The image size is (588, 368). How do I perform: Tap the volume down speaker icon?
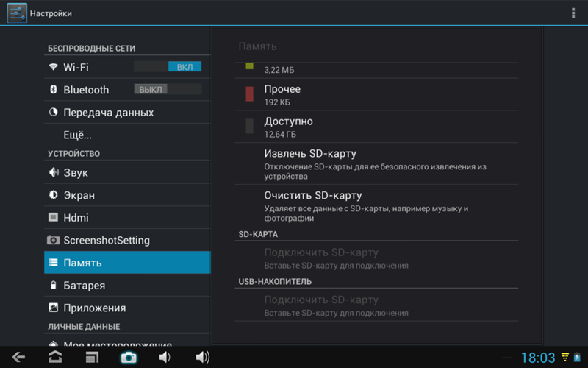coord(164,357)
